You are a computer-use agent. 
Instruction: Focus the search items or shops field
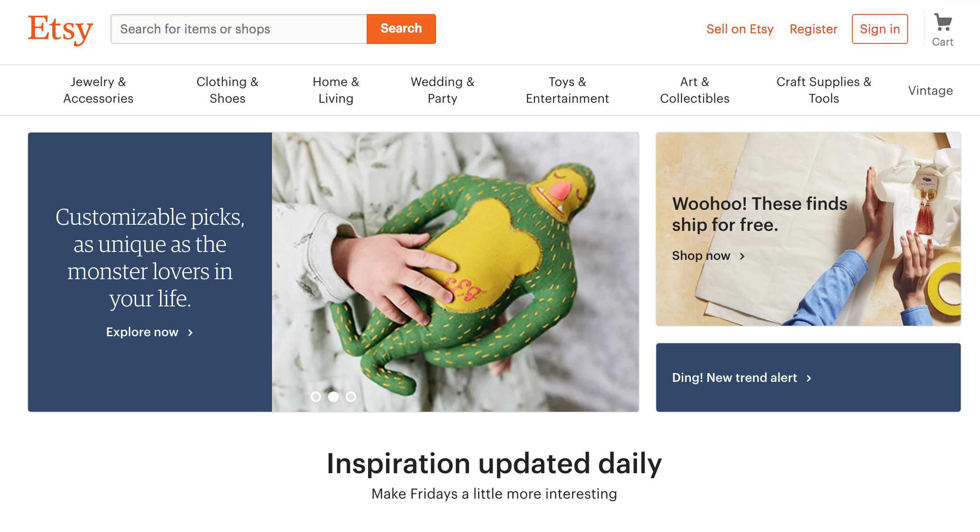239,29
